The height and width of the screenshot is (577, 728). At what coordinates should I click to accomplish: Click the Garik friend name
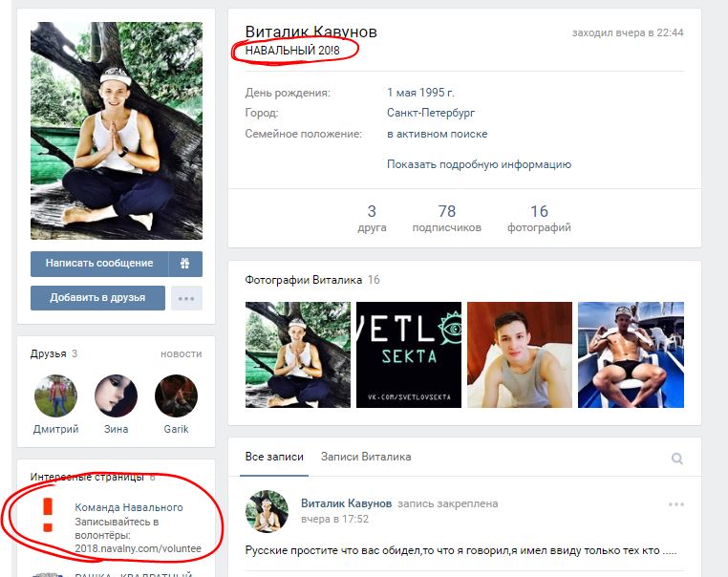[176, 429]
